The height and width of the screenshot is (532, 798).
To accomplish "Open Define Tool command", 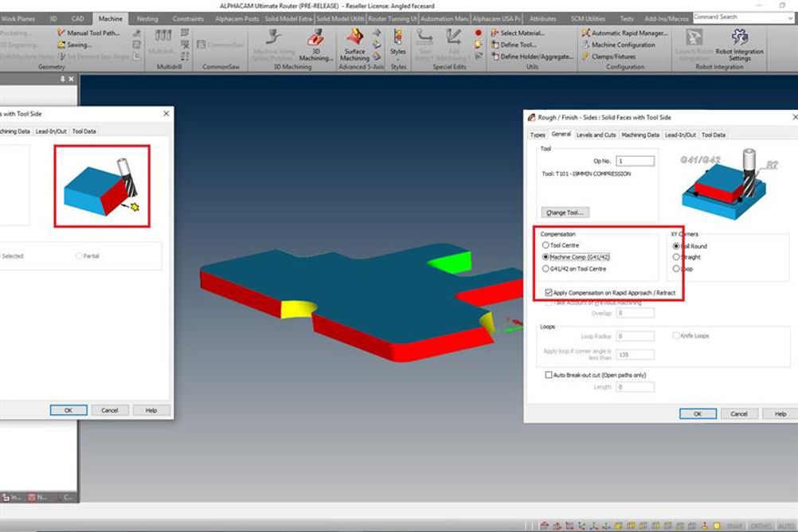I will [x=514, y=45].
